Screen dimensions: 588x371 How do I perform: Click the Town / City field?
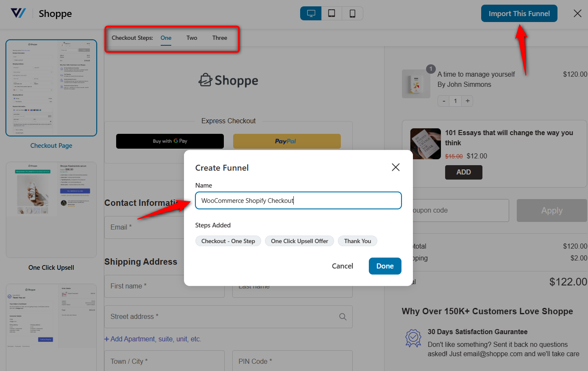tap(164, 361)
